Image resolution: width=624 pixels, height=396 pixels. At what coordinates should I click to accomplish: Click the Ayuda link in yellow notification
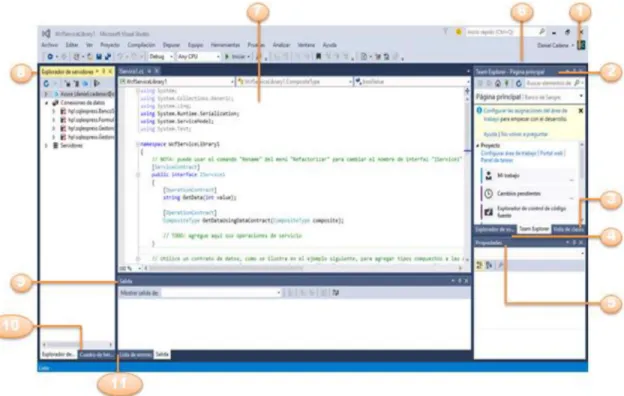[x=490, y=135]
